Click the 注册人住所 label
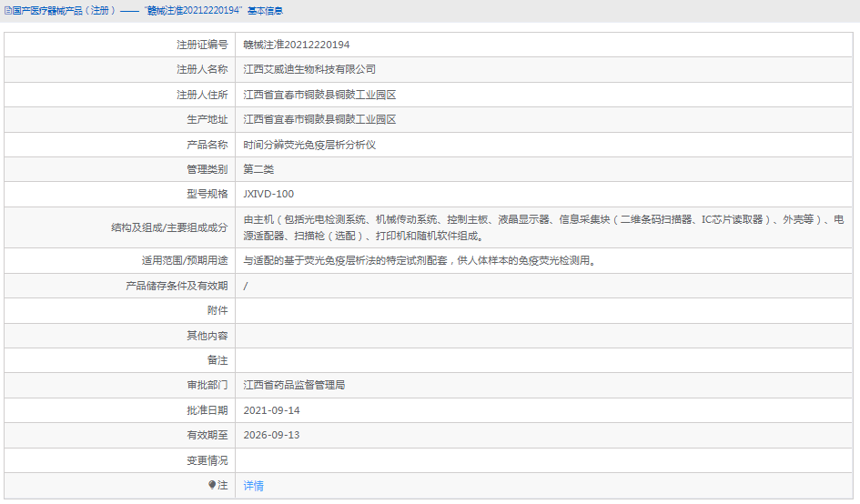Image resolution: width=860 pixels, height=504 pixels. (202, 95)
